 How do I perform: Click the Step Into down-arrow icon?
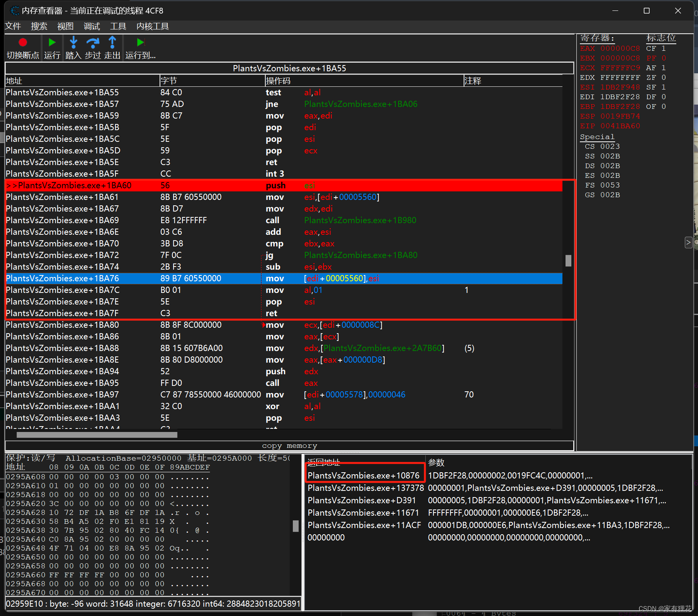tap(73, 42)
